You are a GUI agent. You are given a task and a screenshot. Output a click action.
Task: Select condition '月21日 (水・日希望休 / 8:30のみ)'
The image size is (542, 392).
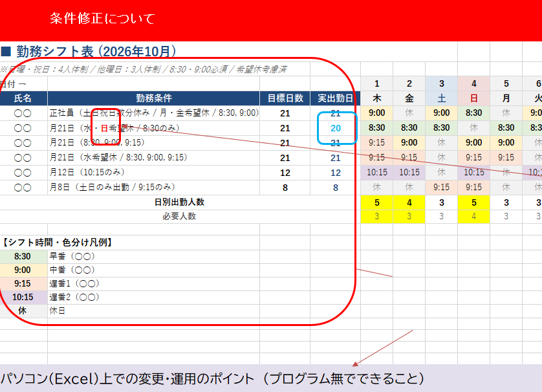point(153,128)
